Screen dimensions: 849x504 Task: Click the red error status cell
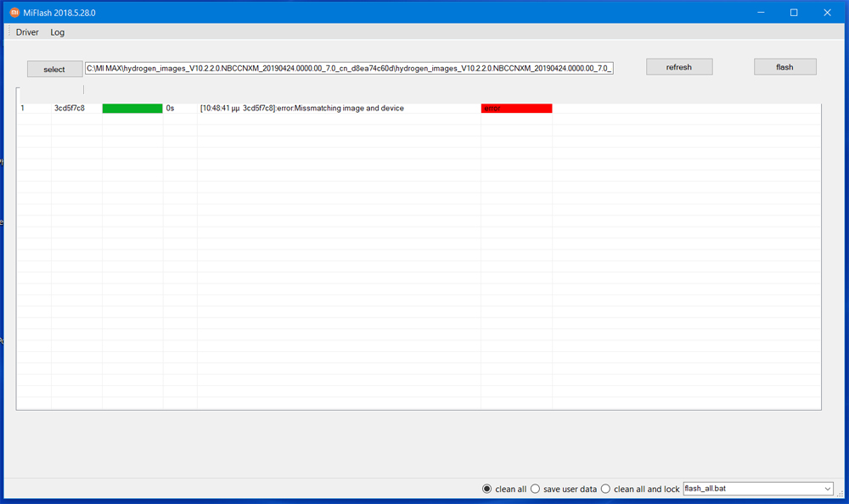point(516,109)
